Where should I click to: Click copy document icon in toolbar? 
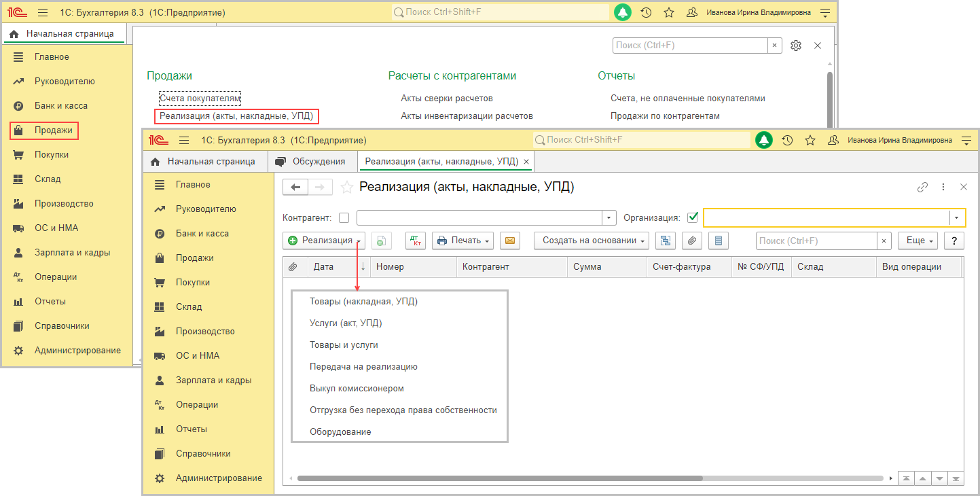382,241
